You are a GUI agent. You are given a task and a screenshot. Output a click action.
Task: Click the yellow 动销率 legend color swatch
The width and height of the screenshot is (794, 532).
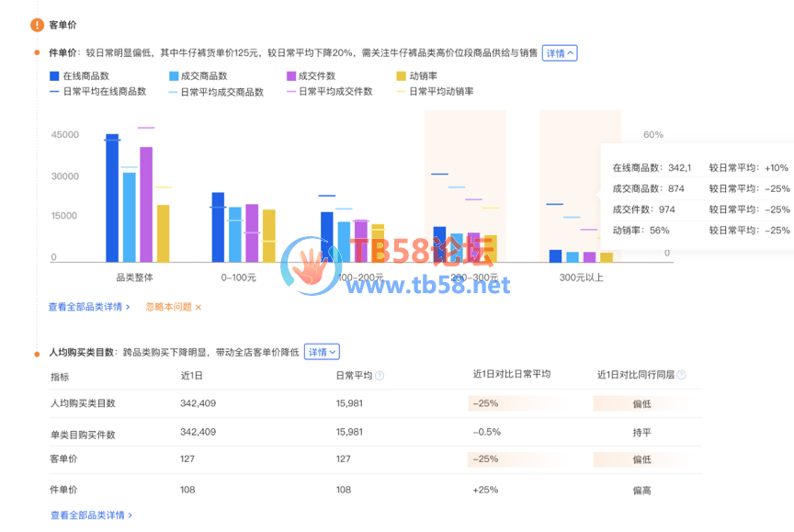point(401,76)
